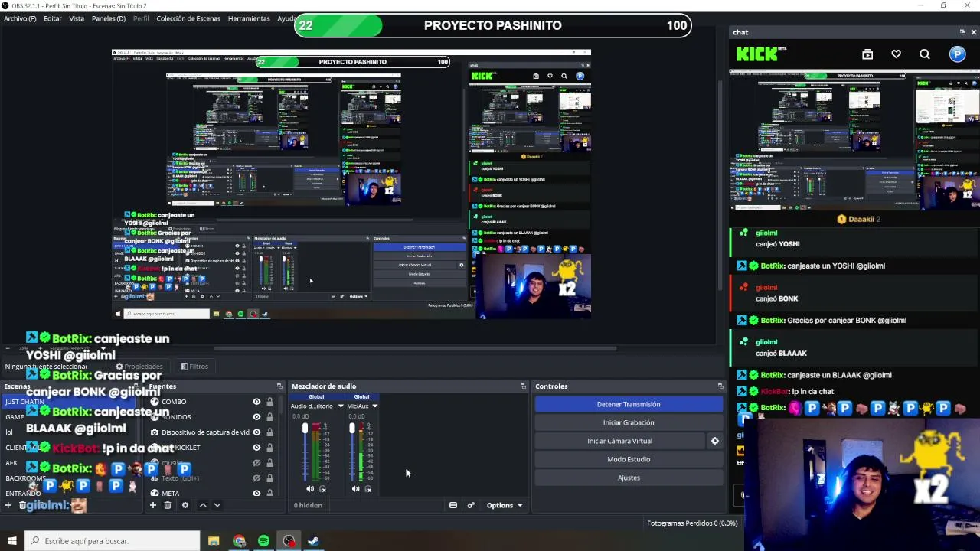Click the Mic/Aux volume slider
This screenshot has width=980, height=551.
pos(352,451)
